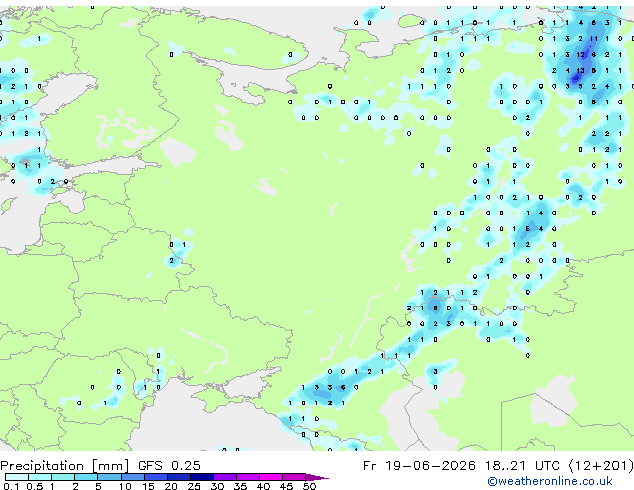This screenshot has width=634, height=490.
Task: Click the 'Precipitation [mm]' title text
Action: click(65, 466)
